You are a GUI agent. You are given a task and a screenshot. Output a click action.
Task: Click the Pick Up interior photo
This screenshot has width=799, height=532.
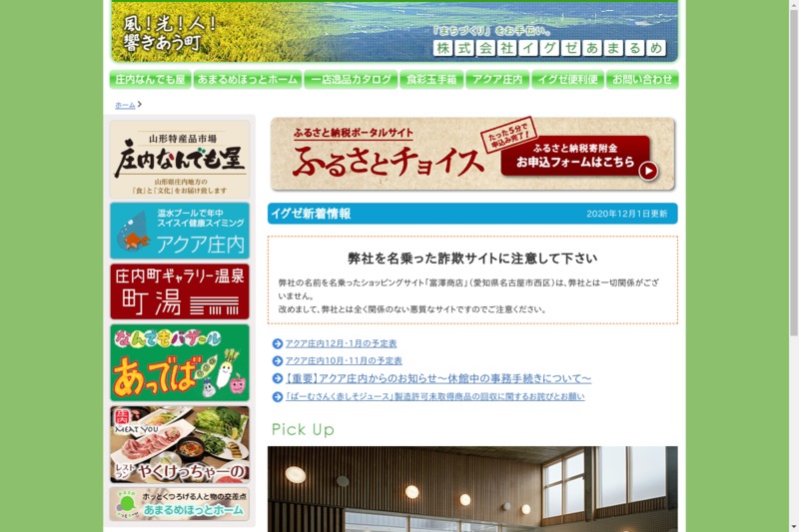(472, 489)
